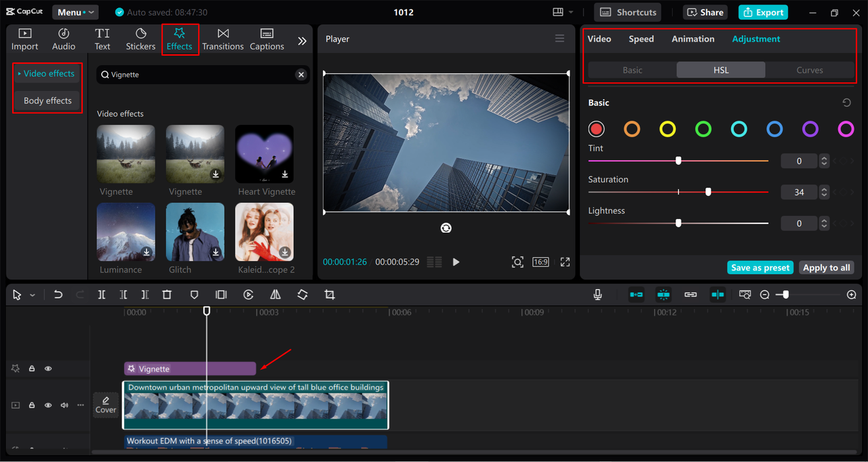The height and width of the screenshot is (462, 868).
Task: Switch to the Speed tab
Action: click(x=641, y=39)
